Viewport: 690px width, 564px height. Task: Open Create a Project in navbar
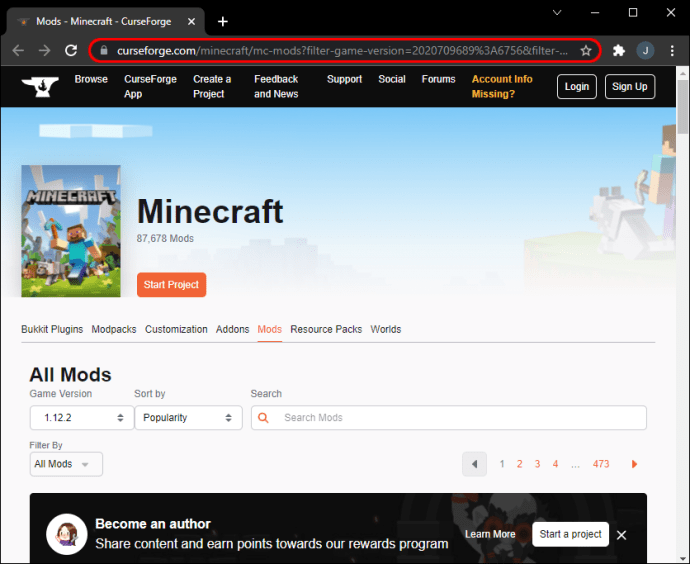point(212,86)
